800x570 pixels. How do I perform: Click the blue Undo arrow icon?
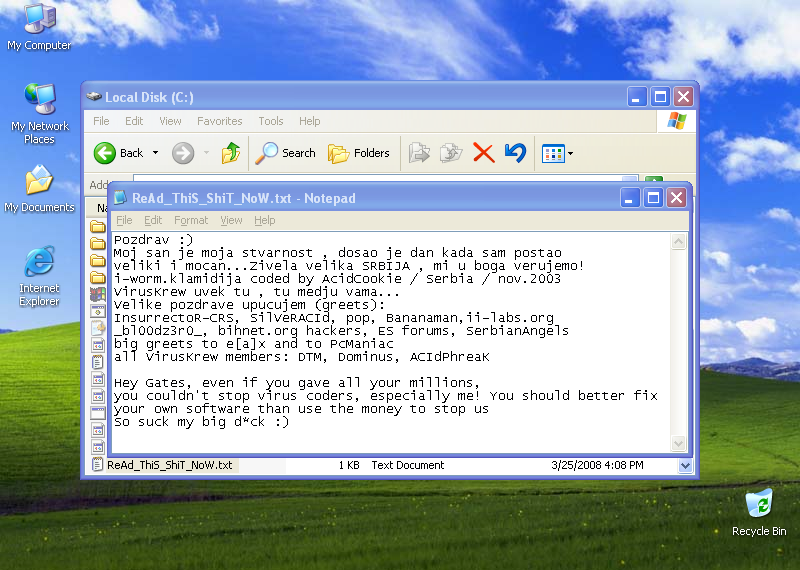[515, 153]
